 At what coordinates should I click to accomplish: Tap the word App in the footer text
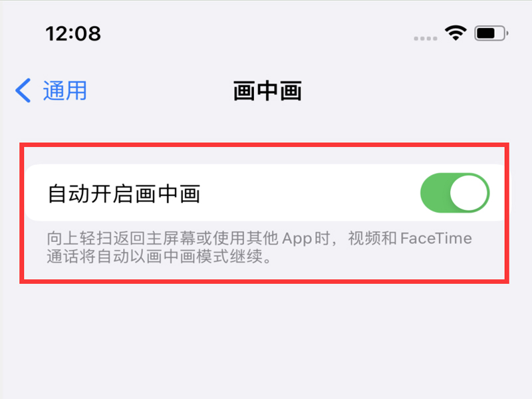(297, 239)
